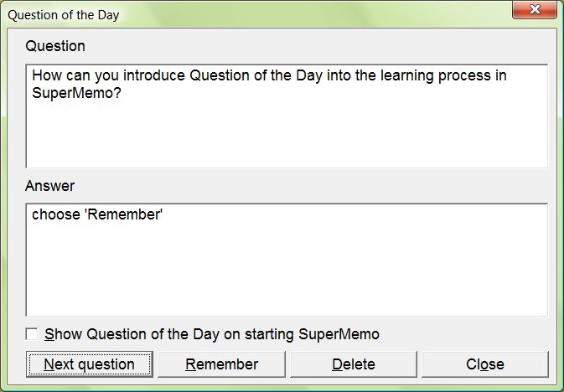The width and height of the screenshot is (564, 392).
Task: Close the dialog via Close button
Action: click(484, 364)
